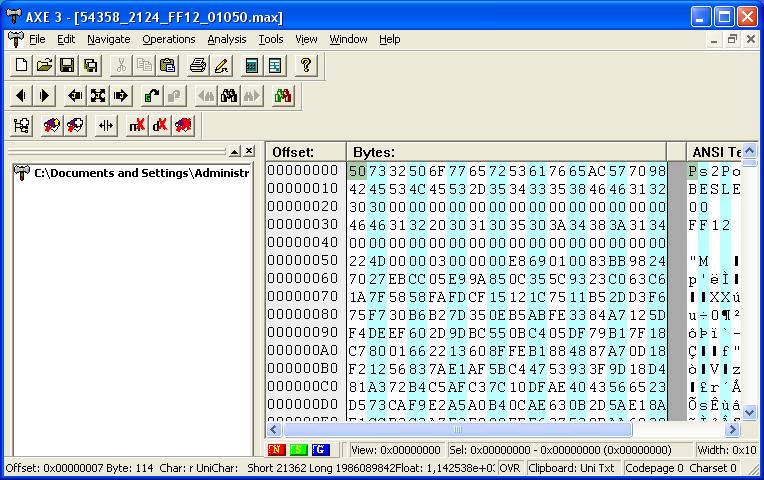
Task: Open the View menu
Action: click(306, 39)
